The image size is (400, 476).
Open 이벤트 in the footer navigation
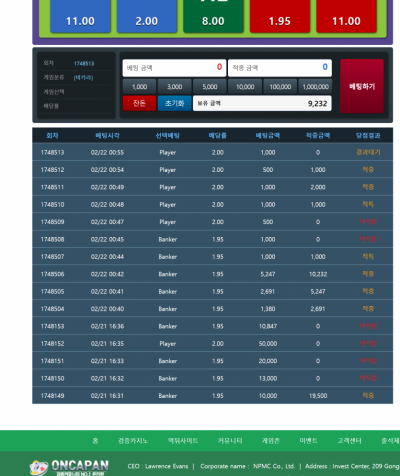pos(308,441)
